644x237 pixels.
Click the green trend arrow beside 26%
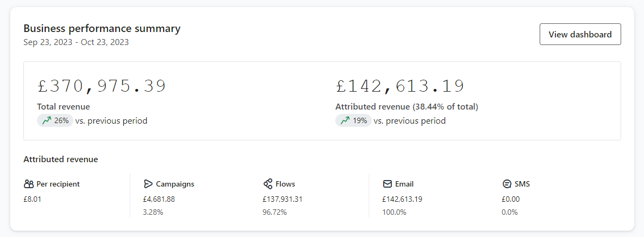pyautogui.click(x=46, y=120)
